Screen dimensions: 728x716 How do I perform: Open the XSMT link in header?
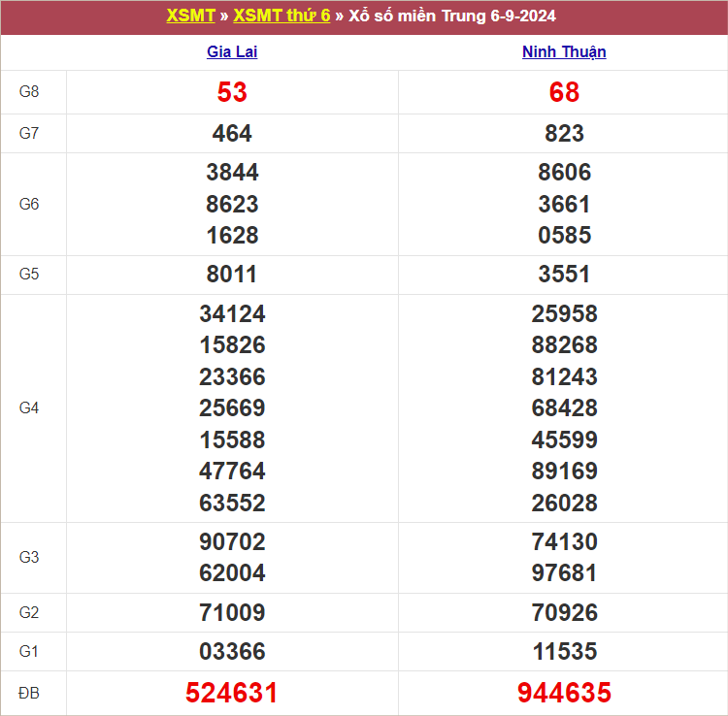190,16
